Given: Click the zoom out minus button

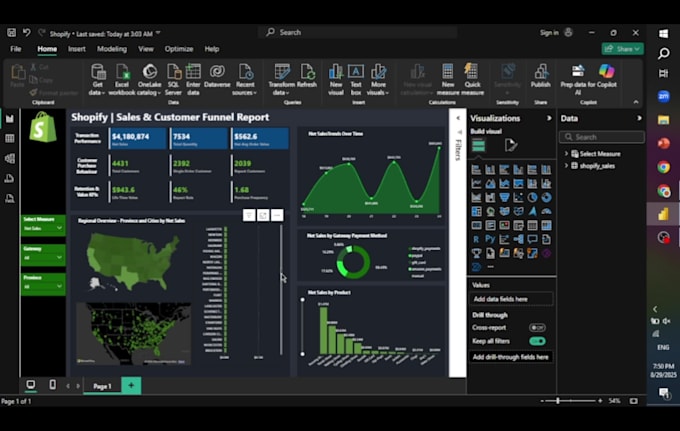Looking at the screenshot, I should click(542, 401).
